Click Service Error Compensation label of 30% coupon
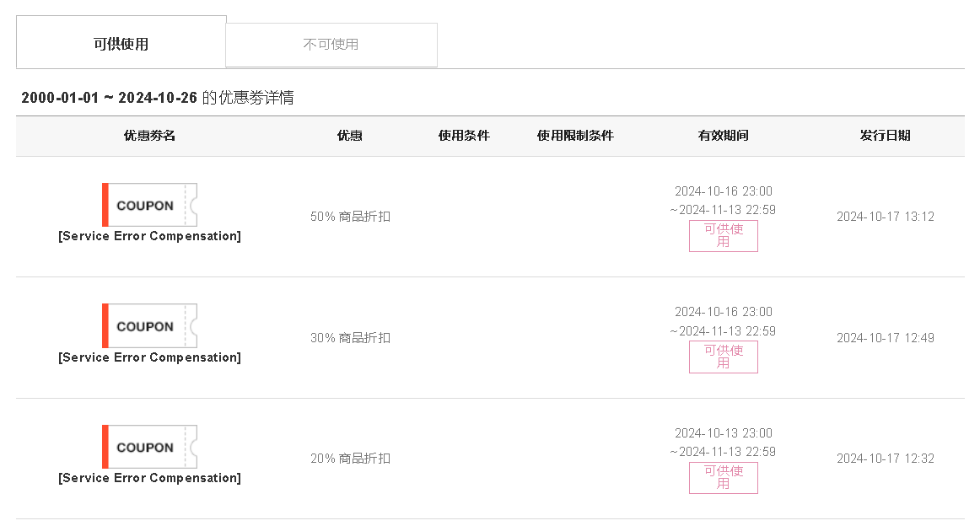The height and width of the screenshot is (526, 980). tap(149, 357)
